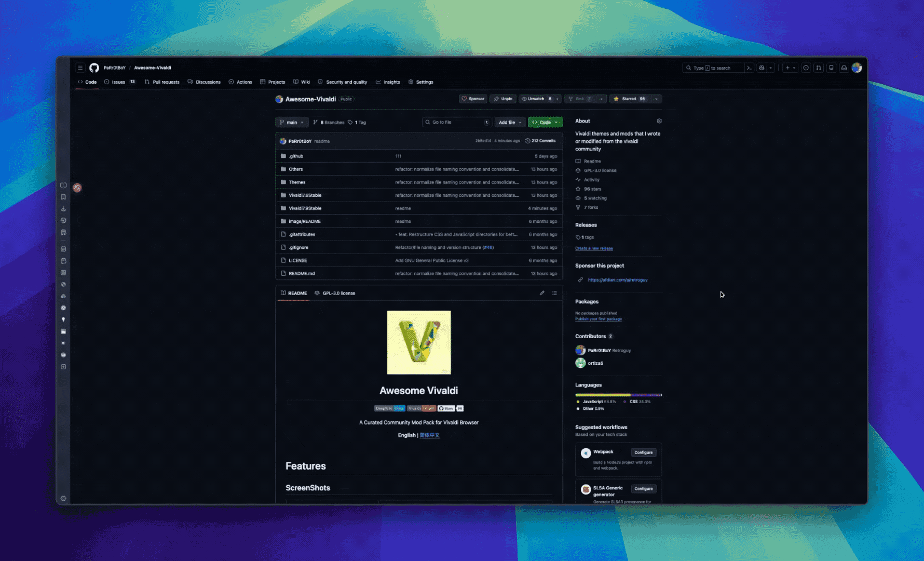Open the notifications inbox icon

(844, 68)
